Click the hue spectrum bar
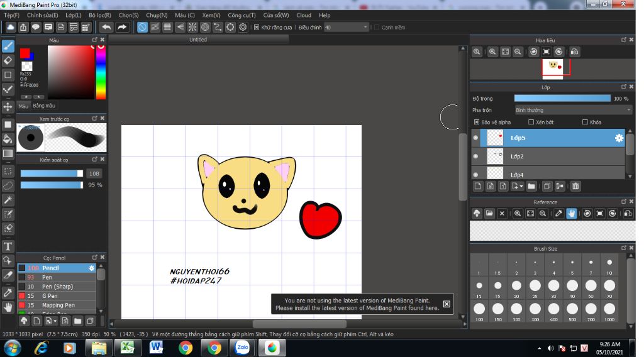The width and height of the screenshot is (644, 357). click(x=101, y=72)
